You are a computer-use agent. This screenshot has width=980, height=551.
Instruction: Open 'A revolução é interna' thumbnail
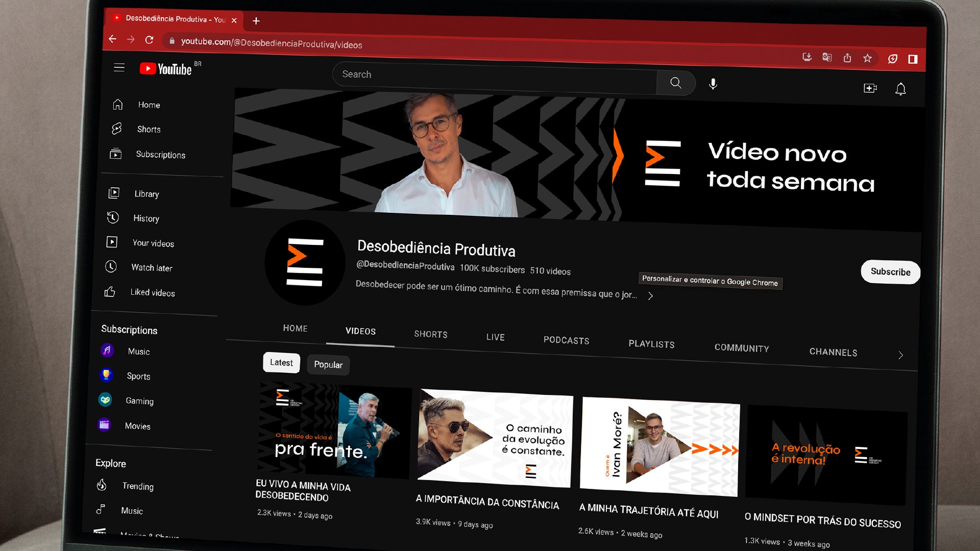click(826, 455)
